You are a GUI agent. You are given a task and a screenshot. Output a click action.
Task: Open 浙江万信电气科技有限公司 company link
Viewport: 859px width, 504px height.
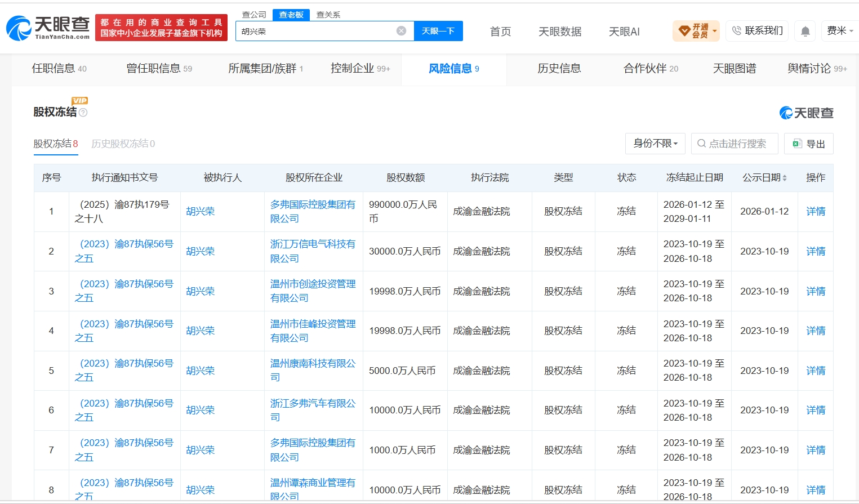click(313, 251)
